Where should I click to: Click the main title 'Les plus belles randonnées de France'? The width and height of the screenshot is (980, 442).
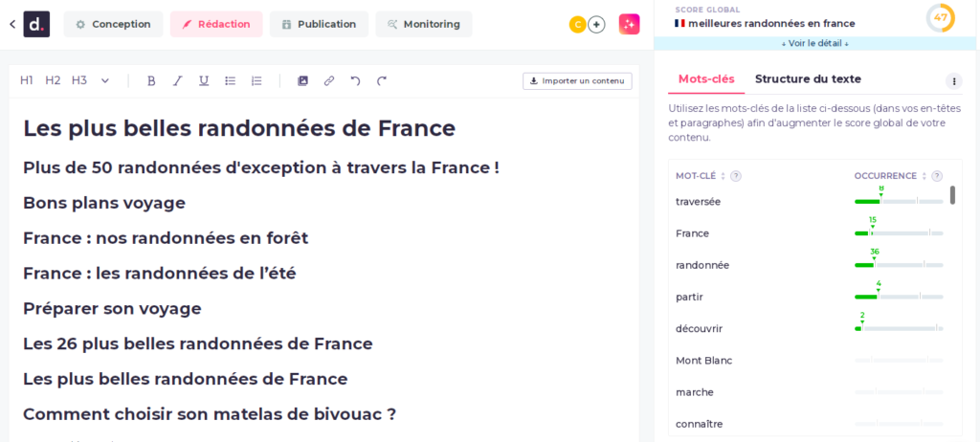coord(239,128)
